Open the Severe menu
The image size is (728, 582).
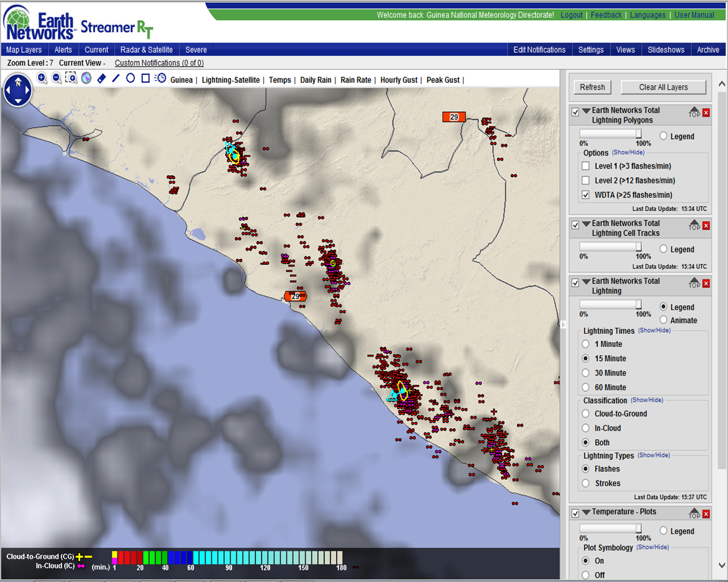(196, 50)
